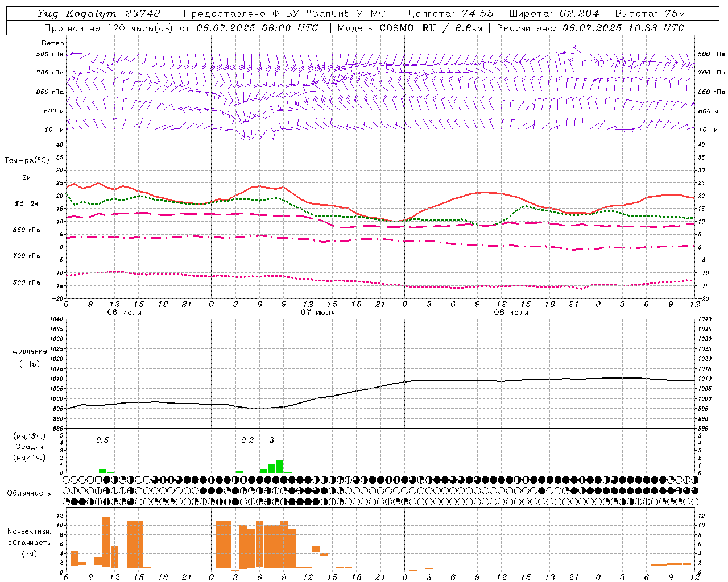Click the (мм/1ч.) units label
Viewport: 728px width, 582px height.
pos(29,458)
